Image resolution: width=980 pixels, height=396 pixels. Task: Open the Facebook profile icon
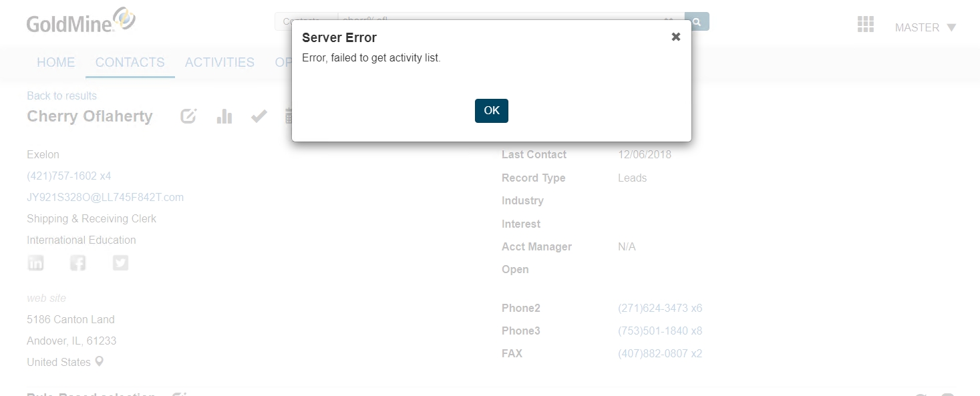(x=78, y=263)
